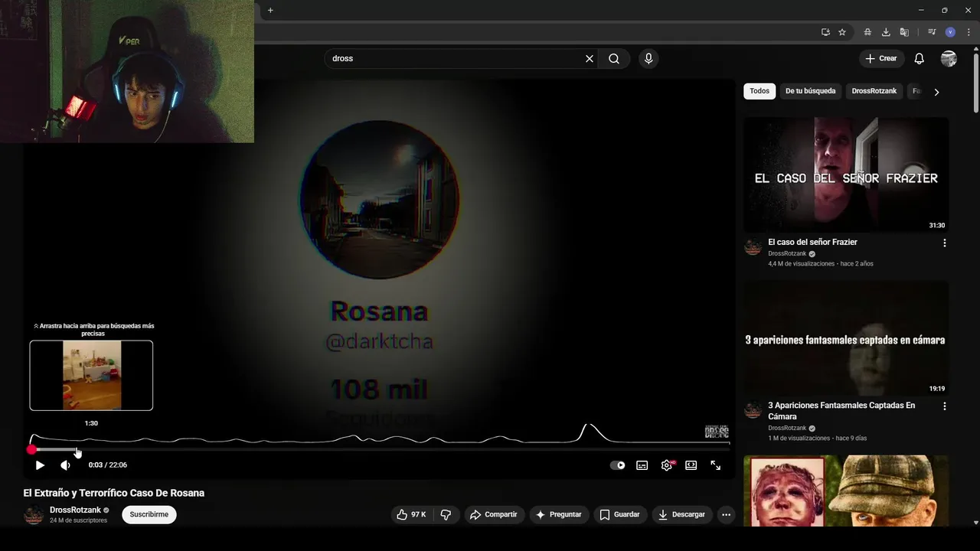Bookmark this page with the star icon
This screenshot has width=980, height=551.
(x=842, y=32)
